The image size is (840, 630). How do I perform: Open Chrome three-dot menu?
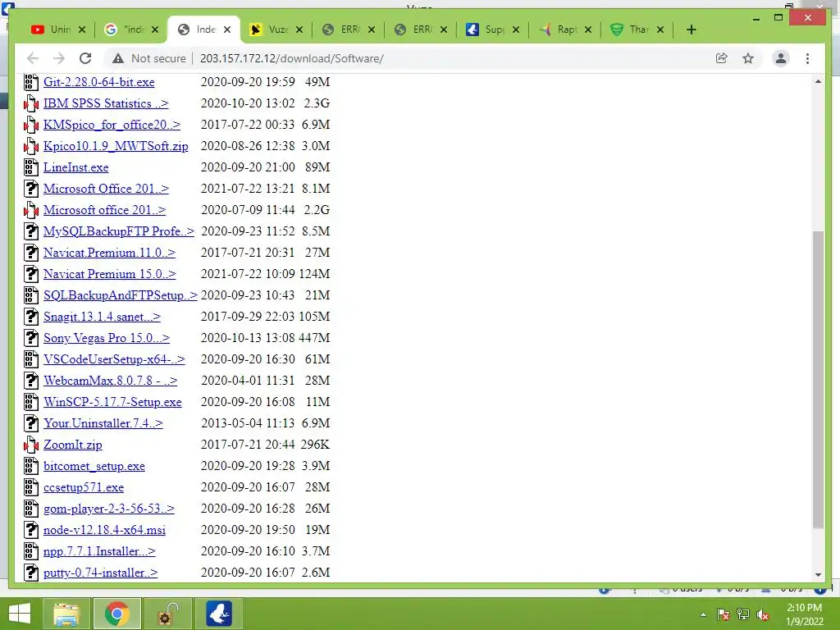pyautogui.click(x=807, y=58)
